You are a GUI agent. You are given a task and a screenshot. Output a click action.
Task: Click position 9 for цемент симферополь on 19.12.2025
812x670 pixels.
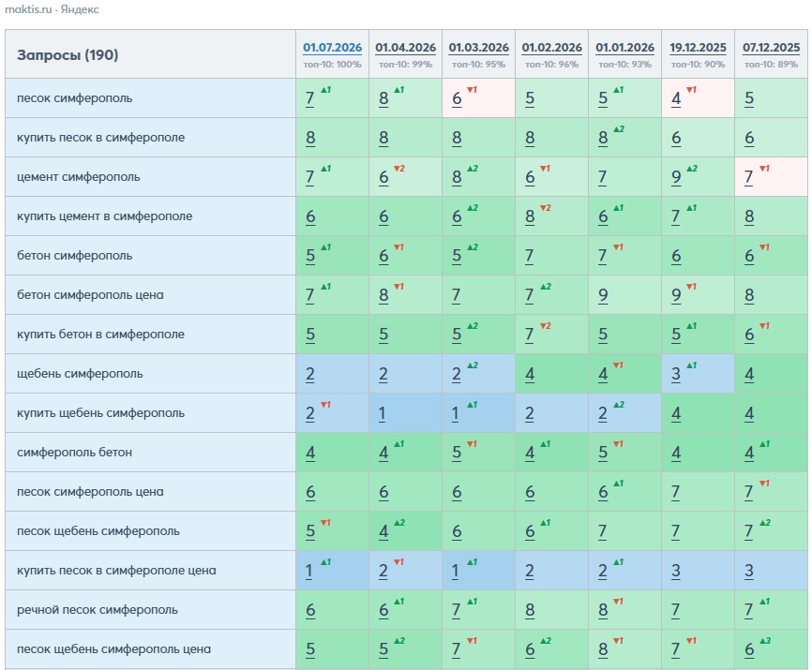point(676,177)
